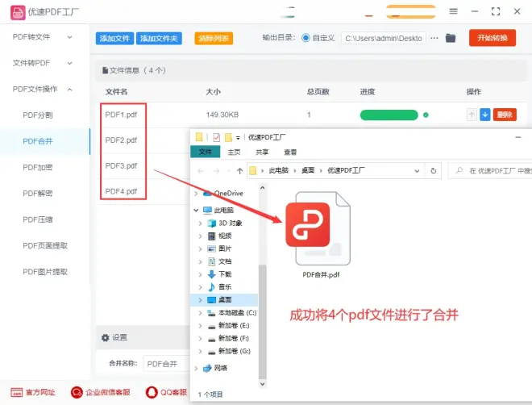Open output folder icon next to path

[x=451, y=38]
